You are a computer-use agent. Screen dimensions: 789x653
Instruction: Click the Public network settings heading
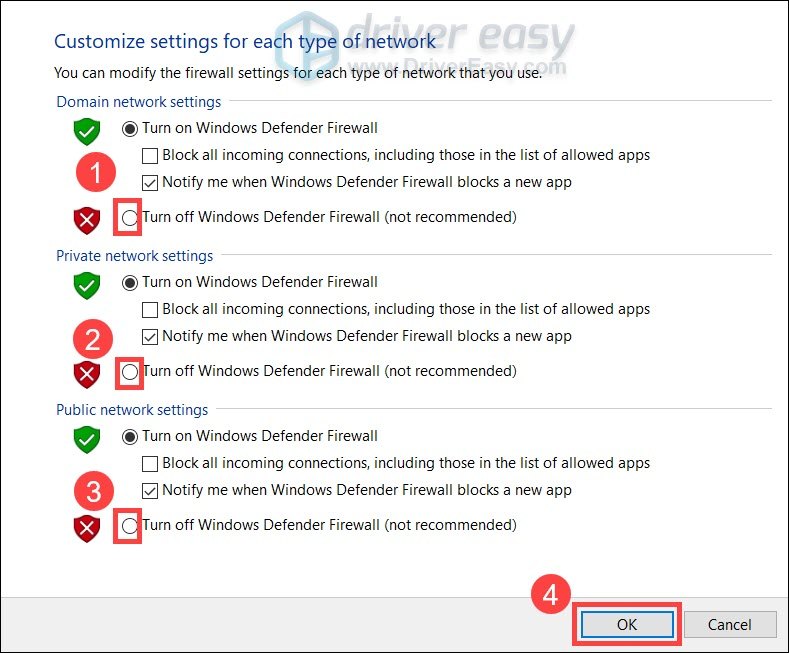click(132, 410)
